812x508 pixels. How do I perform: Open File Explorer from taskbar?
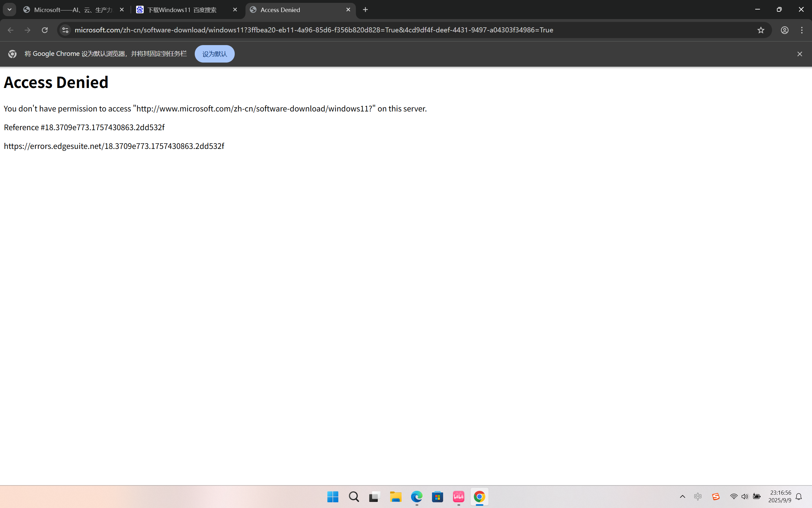tap(396, 497)
